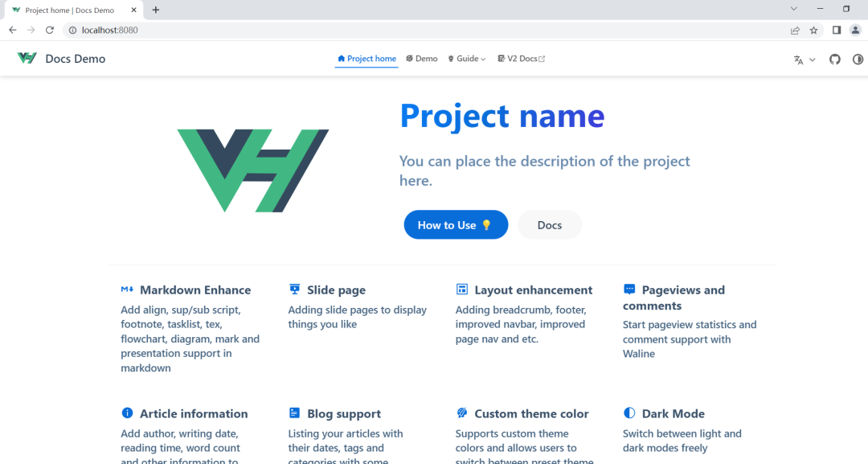Viewport: 868px width, 464px height.
Task: Click the How to Use button
Action: (x=456, y=224)
